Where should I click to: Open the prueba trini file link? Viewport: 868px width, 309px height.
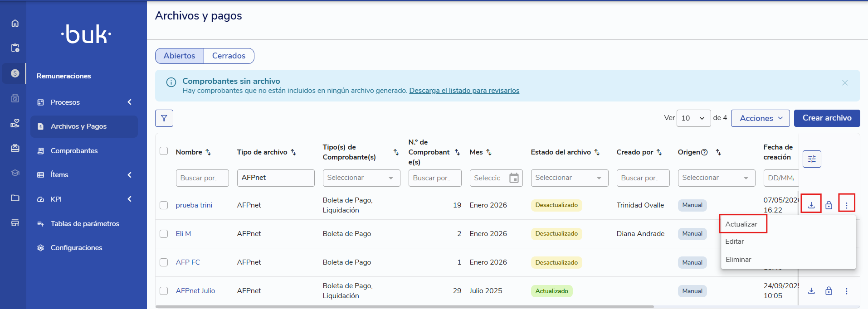[x=194, y=205]
